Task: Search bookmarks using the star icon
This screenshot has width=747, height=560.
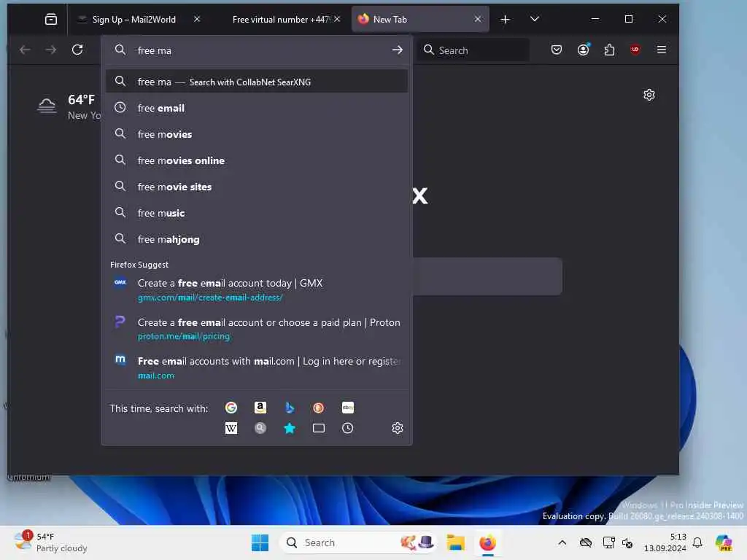Action: click(x=289, y=428)
